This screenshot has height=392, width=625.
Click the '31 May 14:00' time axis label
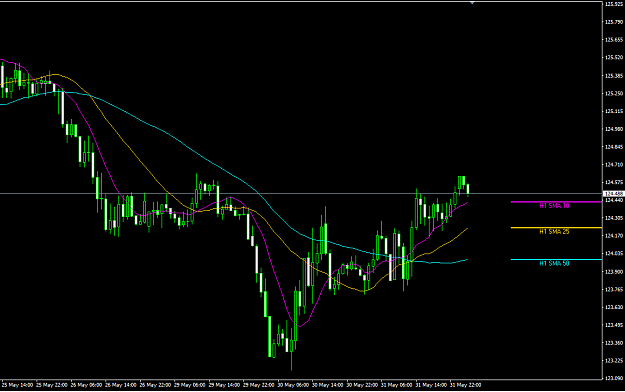click(431, 385)
